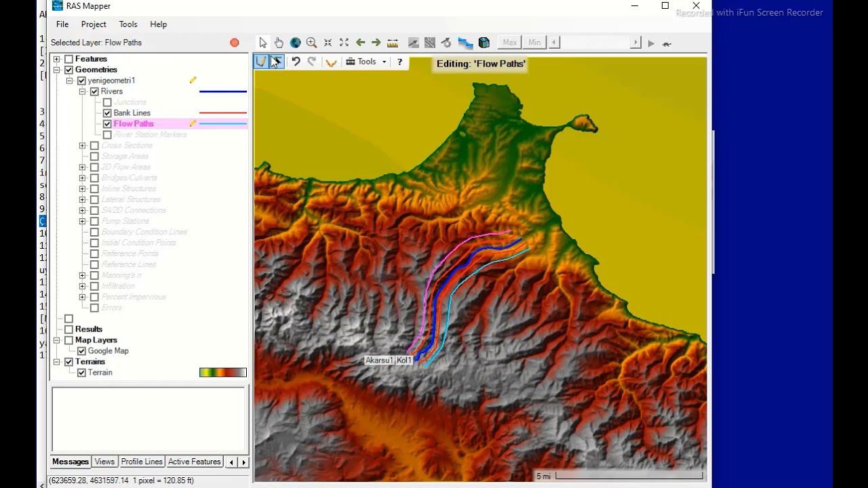Screen dimensions: 868x488
Task: Disable the Google Map layer checkbox
Action: [x=81, y=351]
